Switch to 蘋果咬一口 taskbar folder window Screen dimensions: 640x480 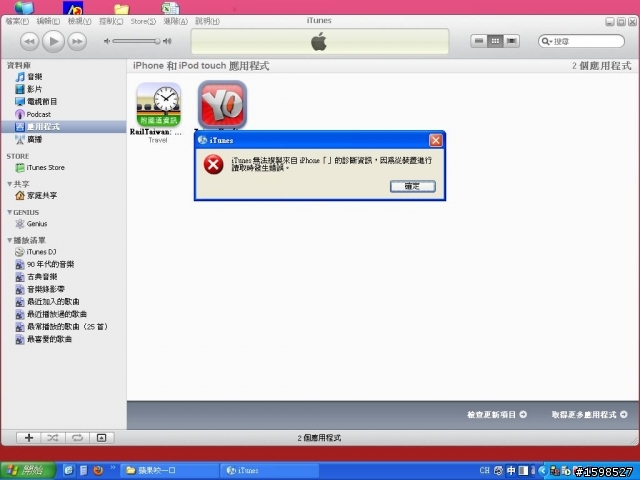[x=168, y=471]
